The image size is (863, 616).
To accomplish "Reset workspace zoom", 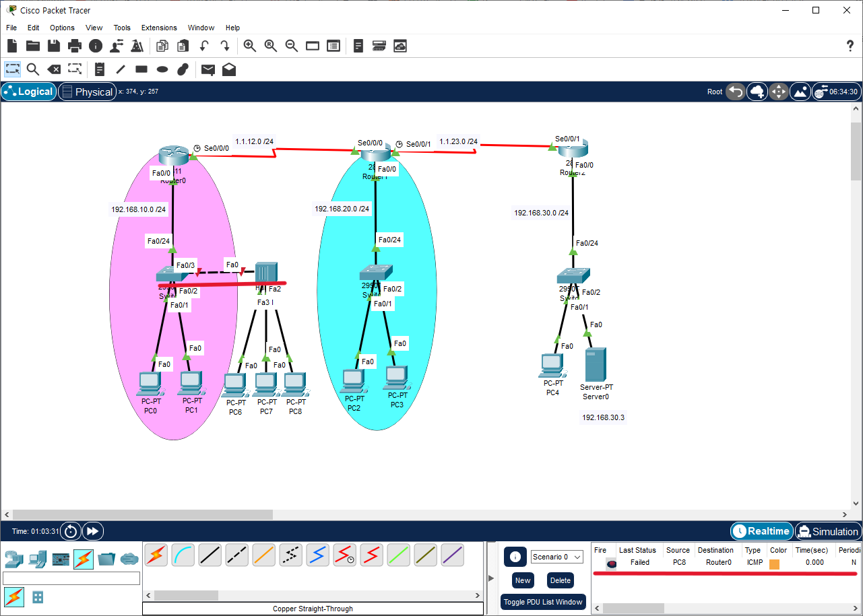I will coord(271,46).
